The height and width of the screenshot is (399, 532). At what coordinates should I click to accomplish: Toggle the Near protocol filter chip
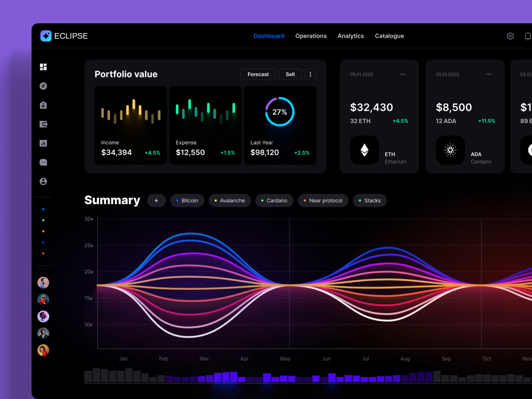323,200
